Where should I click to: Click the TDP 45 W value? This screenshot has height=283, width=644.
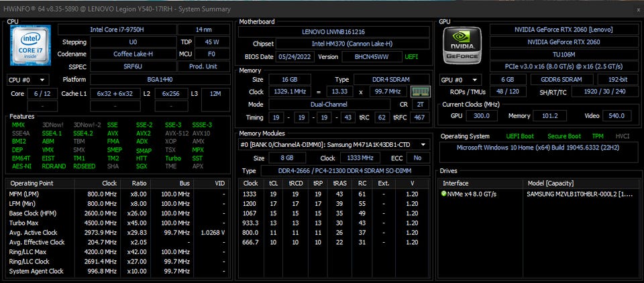click(x=213, y=42)
